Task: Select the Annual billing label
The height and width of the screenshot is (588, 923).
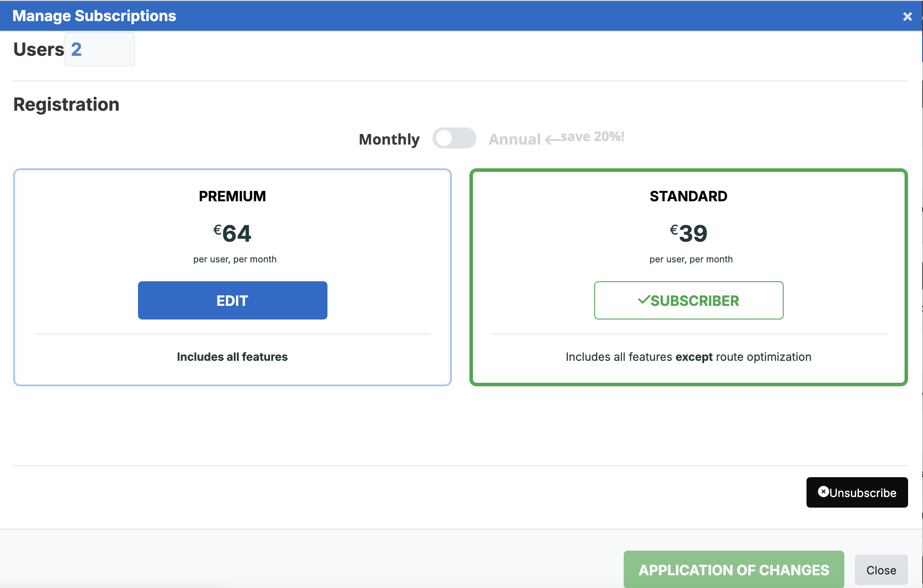Action: point(515,139)
